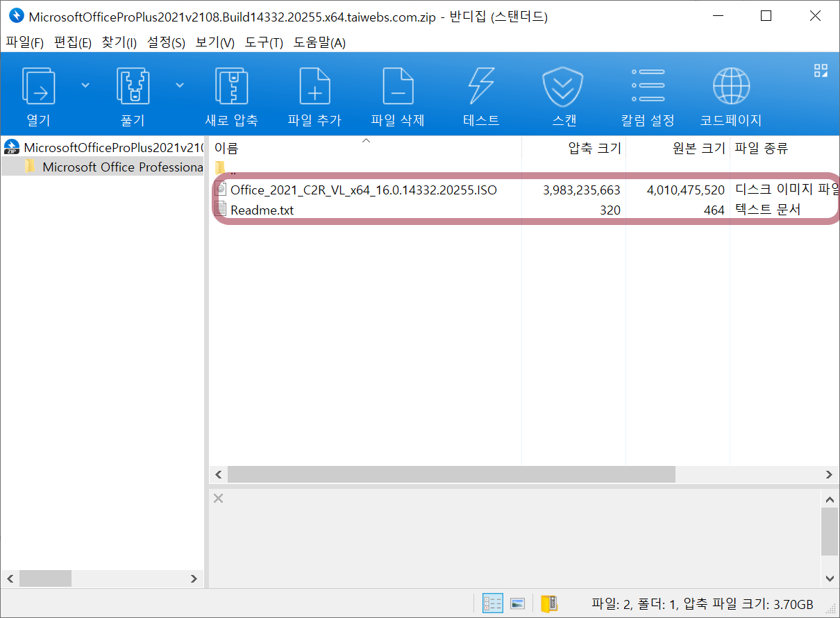Switch to image preview view in status bar
The height and width of the screenshot is (618, 840).
[x=517, y=603]
